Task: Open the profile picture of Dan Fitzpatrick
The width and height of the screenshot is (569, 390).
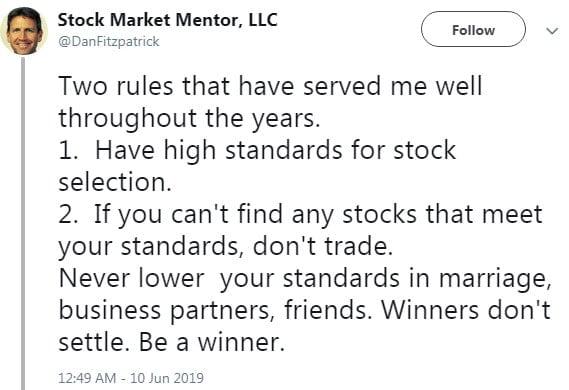Action: click(x=24, y=30)
